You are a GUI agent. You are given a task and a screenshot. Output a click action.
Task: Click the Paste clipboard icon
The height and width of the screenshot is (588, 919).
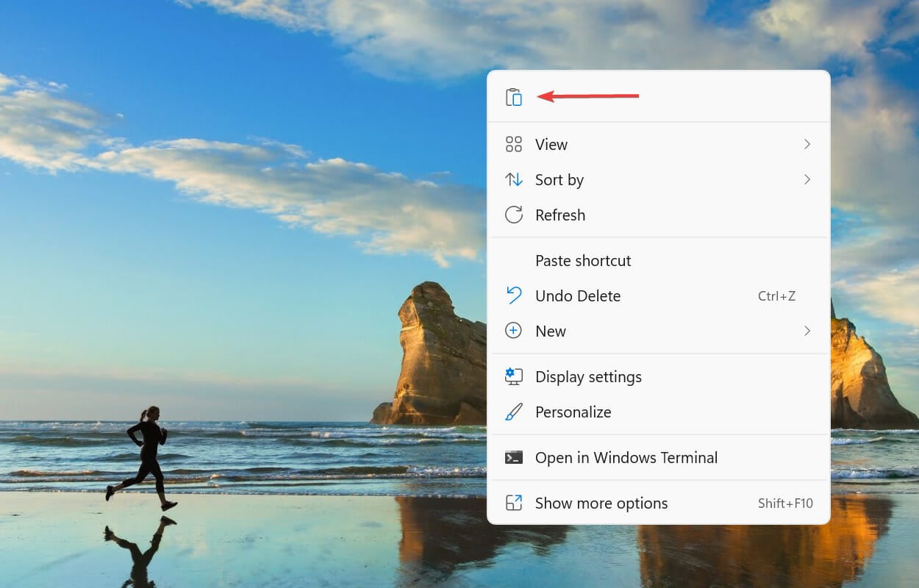(514, 96)
